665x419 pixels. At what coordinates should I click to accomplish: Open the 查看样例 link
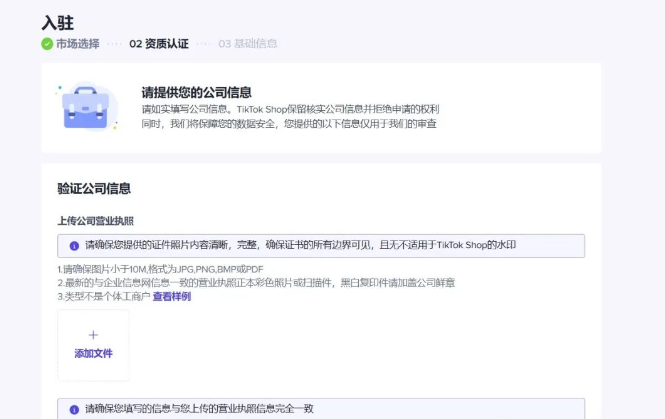click(x=171, y=296)
